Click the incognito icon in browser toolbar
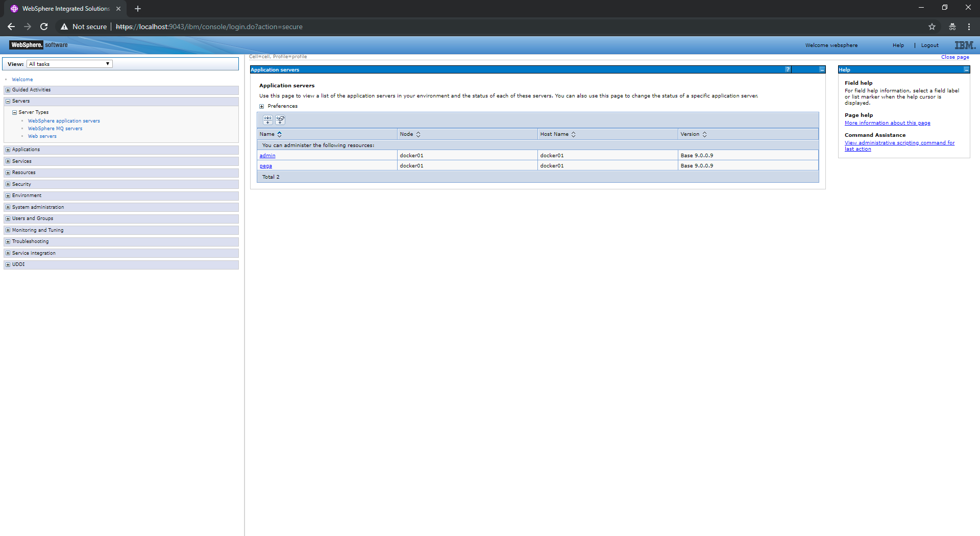This screenshot has height=536, width=980. tap(952, 27)
